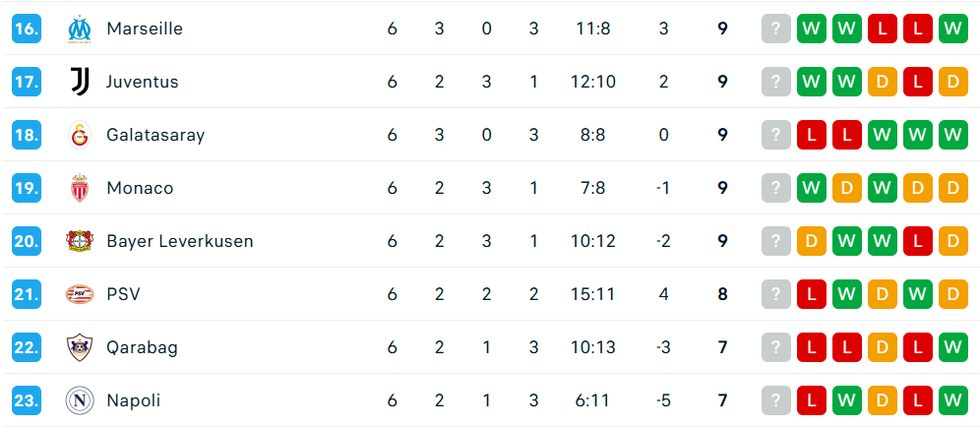Click Monaco's oldest form result, the last D
Screen dimensions: 980x427
953,188
